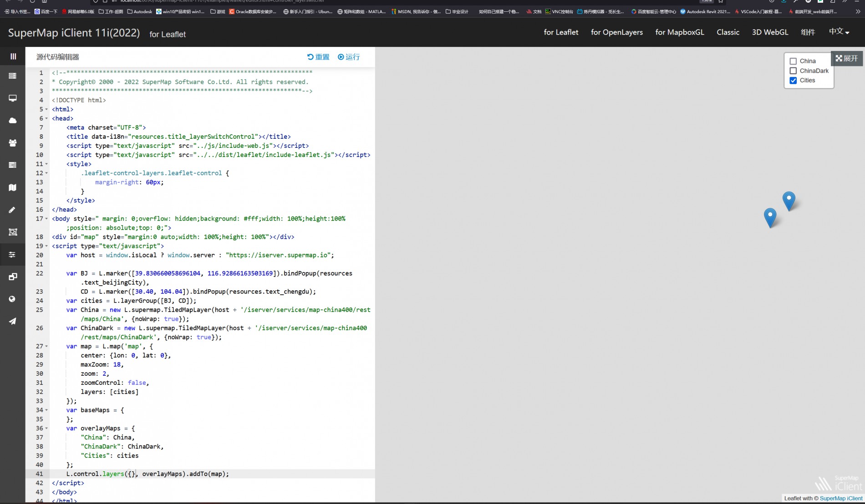Open the 百度智能云-管理中心 bookmark
The height and width of the screenshot is (504, 865).
(653, 11)
